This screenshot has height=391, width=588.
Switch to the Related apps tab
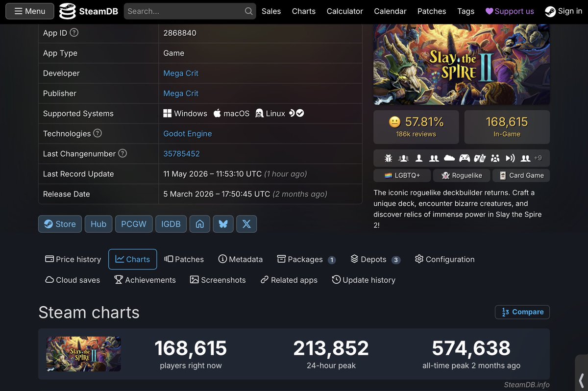tap(289, 280)
